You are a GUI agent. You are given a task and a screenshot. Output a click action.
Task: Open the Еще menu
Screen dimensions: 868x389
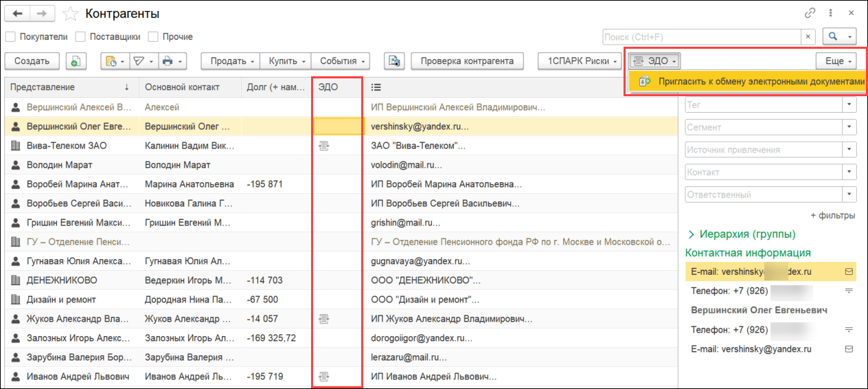[836, 61]
